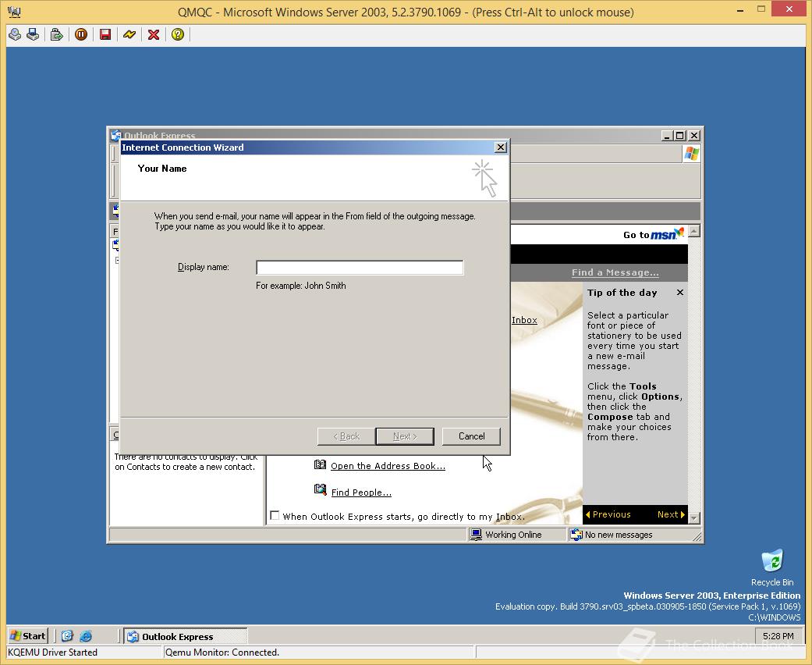Cancel the Internet Connection Wizard
The image size is (812, 665).
[x=471, y=436]
